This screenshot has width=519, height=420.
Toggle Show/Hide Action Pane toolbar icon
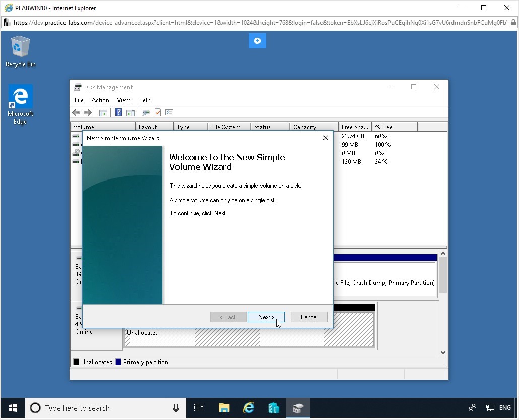[x=131, y=113]
